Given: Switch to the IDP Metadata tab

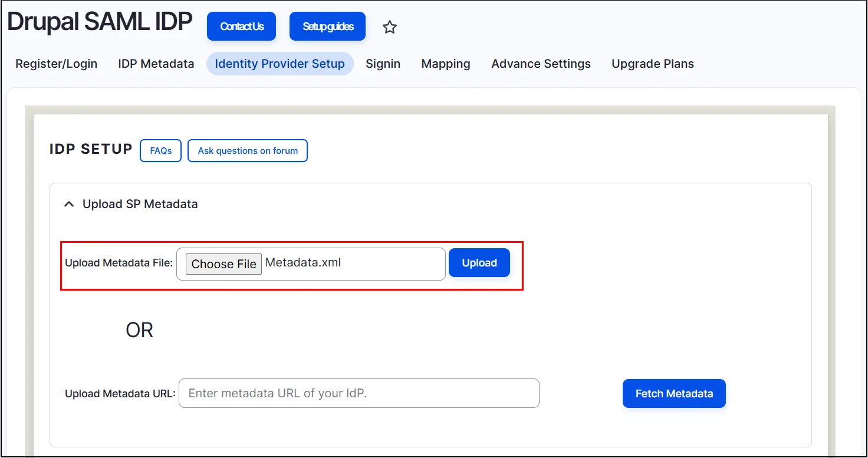Looking at the screenshot, I should pos(156,64).
